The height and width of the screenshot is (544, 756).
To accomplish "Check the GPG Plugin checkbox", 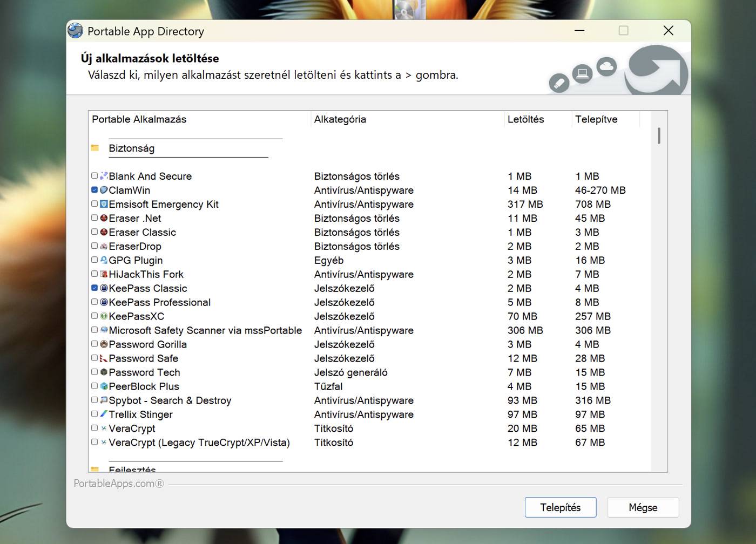I will click(94, 260).
